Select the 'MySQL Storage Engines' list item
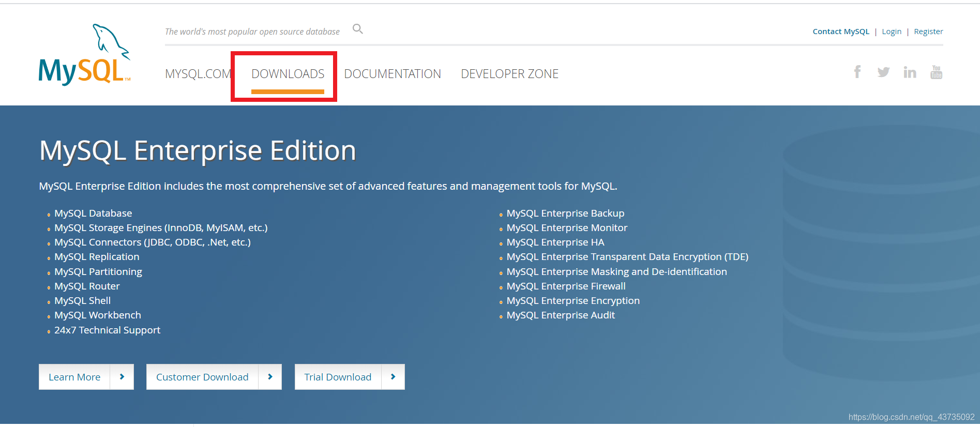Screen dimensions: 980x427 pyautogui.click(x=161, y=227)
